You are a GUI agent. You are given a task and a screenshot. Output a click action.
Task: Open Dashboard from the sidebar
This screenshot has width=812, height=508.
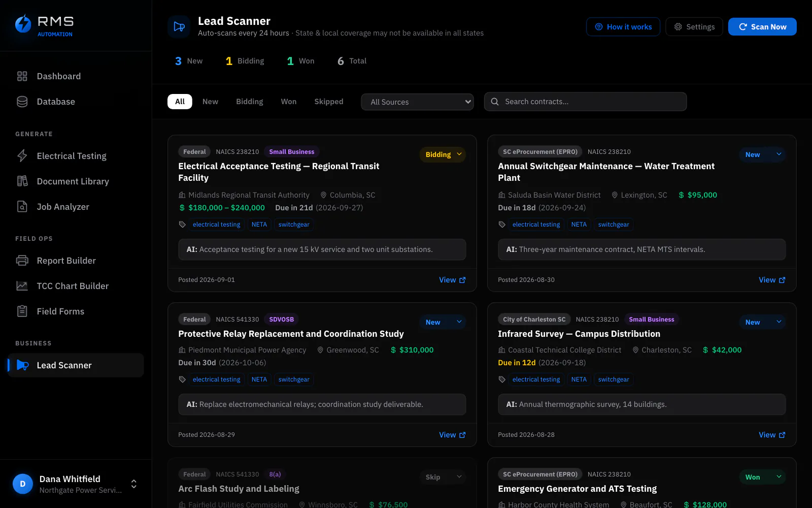(x=76, y=76)
